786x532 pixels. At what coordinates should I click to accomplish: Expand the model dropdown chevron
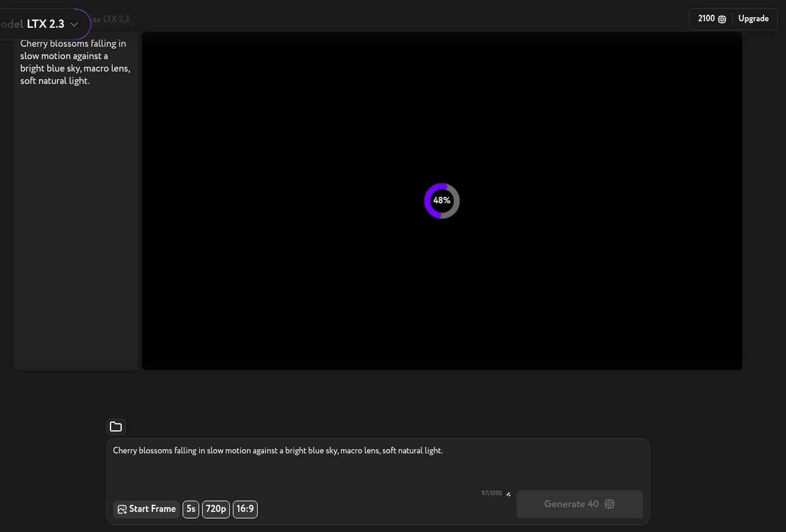pos(74,24)
